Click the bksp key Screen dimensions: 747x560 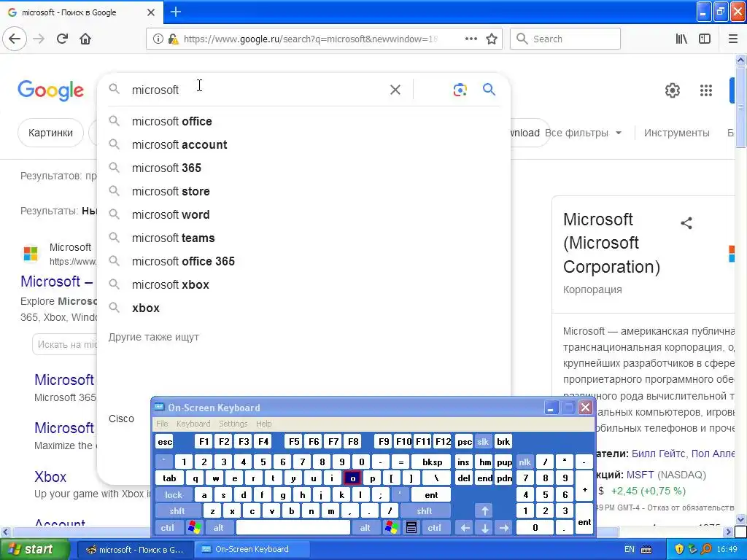point(432,462)
